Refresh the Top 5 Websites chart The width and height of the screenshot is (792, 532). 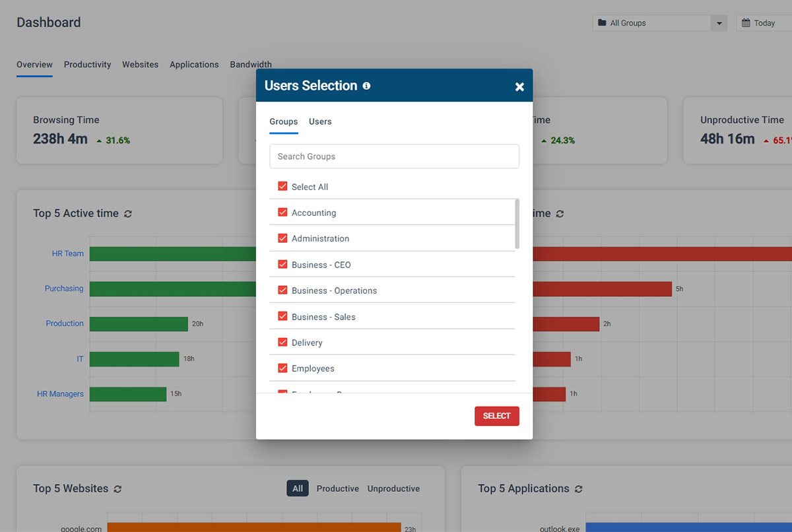(x=118, y=488)
